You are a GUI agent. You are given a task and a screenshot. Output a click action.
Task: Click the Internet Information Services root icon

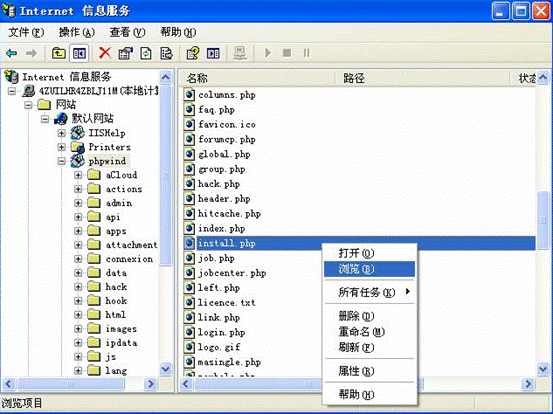point(11,77)
